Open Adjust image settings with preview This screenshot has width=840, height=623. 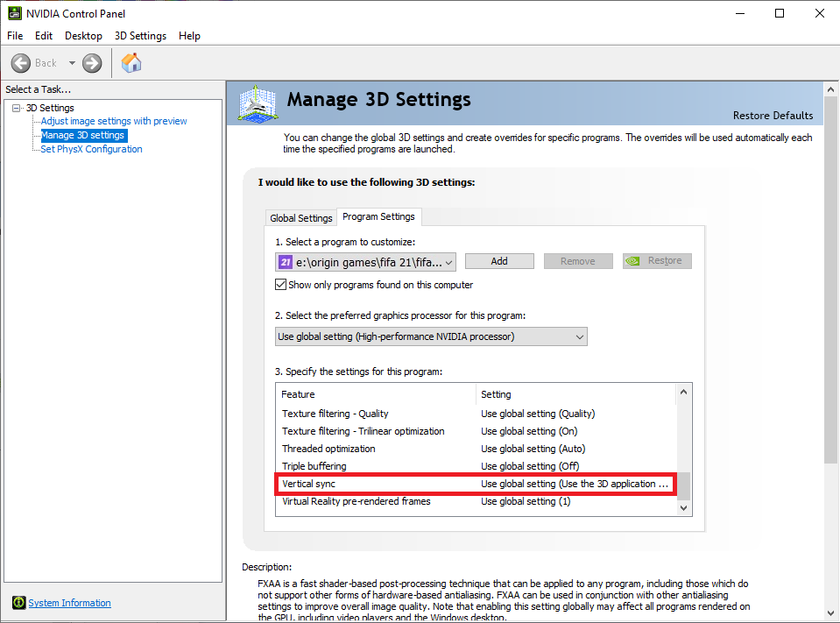point(114,121)
